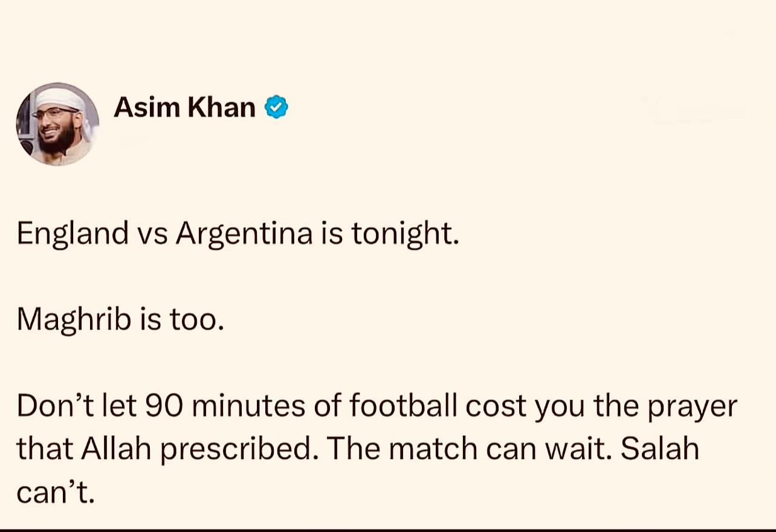The height and width of the screenshot is (532, 776).
Task: Open Asim Khan's profile picture
Action: [57, 124]
